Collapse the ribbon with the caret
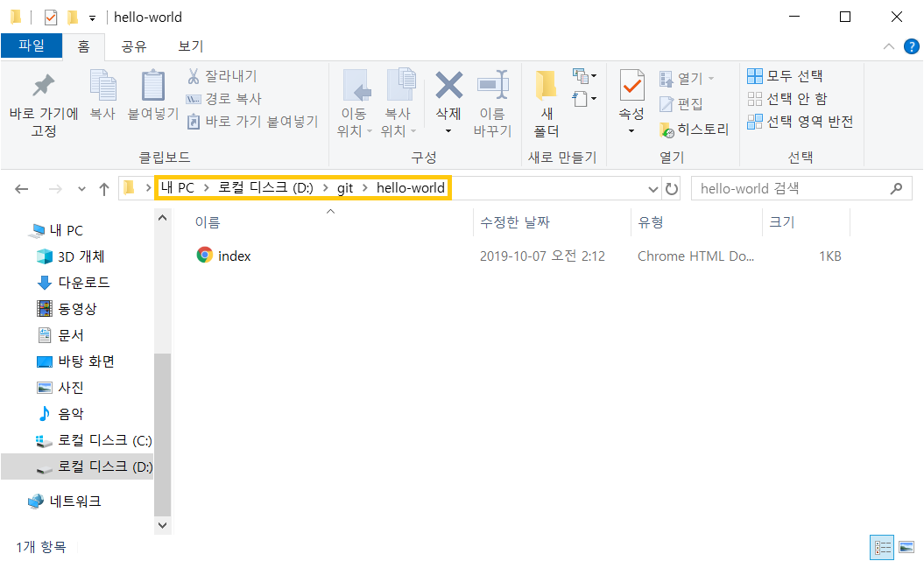Screen dimensions: 924x561 889,46
